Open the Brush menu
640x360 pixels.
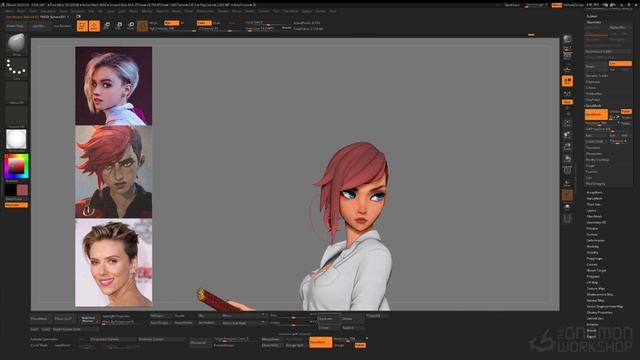pos(21,11)
